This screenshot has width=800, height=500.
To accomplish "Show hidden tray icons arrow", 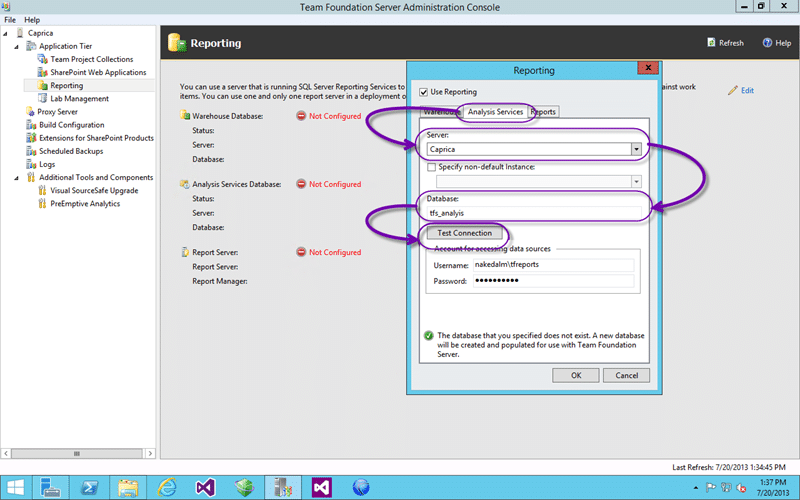I will tap(696, 488).
